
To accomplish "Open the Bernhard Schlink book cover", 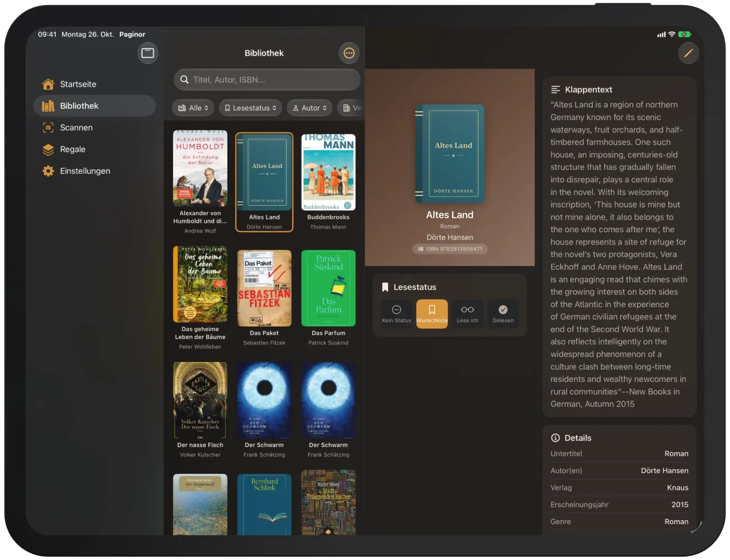I will 264,504.
